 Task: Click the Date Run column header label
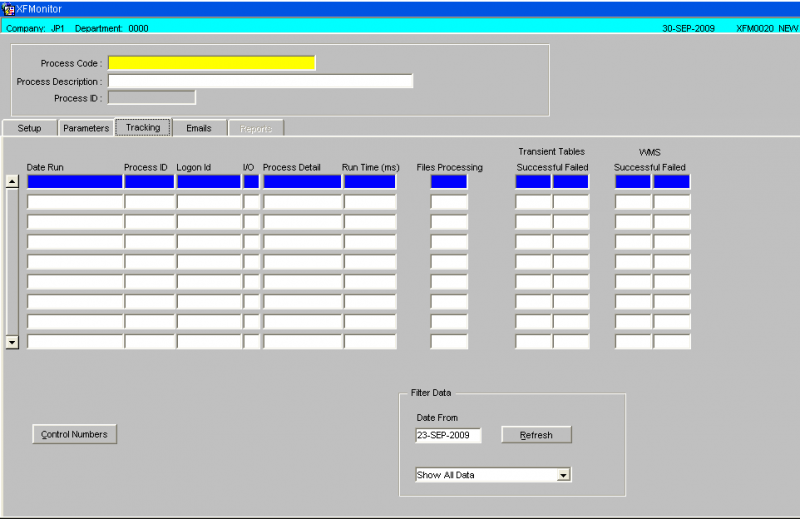pyautogui.click(x=45, y=167)
